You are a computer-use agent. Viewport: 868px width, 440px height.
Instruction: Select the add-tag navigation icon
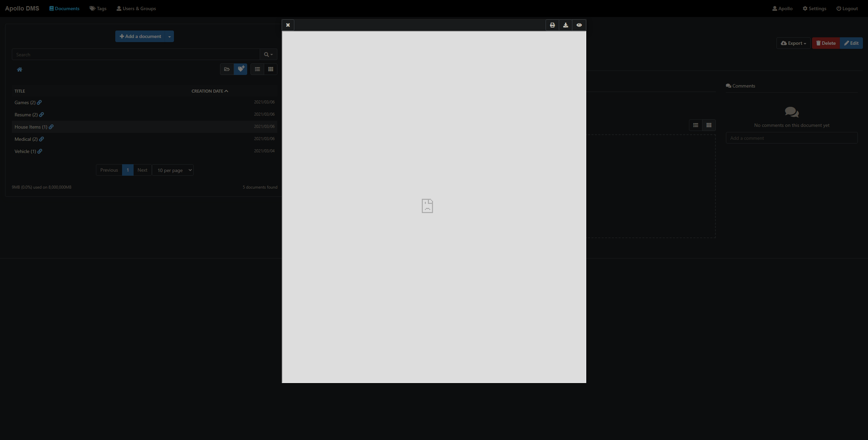tap(241, 69)
